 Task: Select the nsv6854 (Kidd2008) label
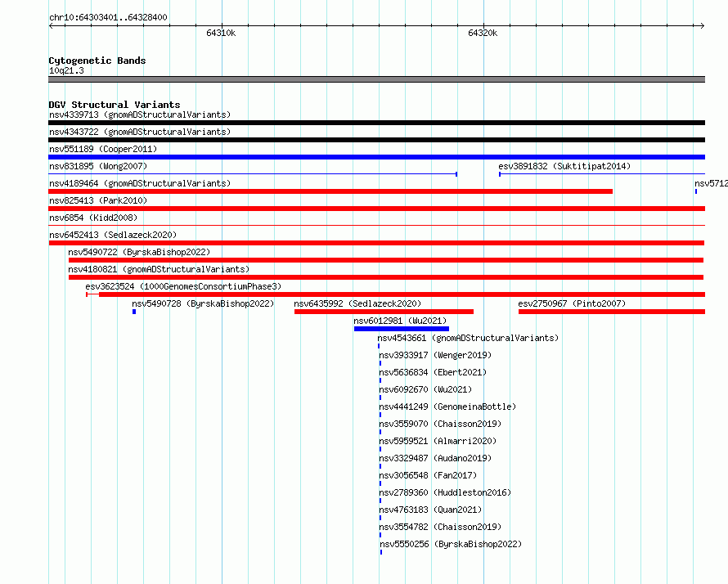[93, 218]
